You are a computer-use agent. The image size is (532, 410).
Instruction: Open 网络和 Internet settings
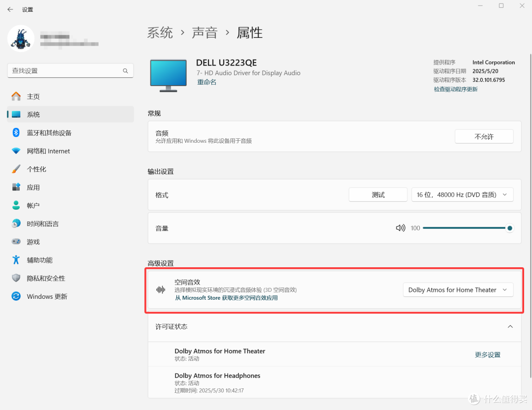[x=70, y=151]
